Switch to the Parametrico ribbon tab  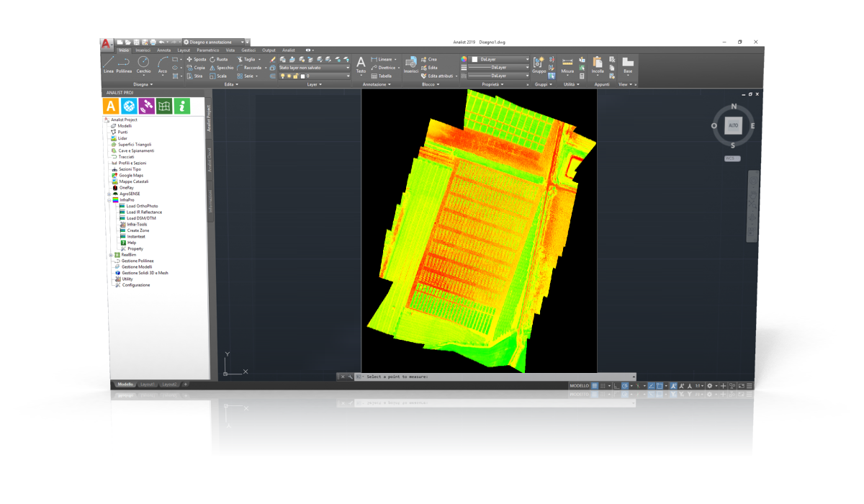[x=208, y=50]
